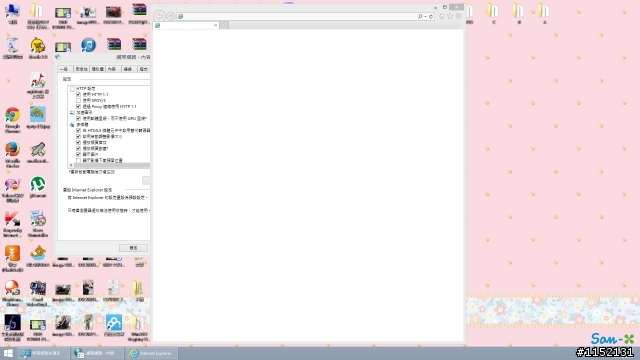Screen dimensions: 640x360
Task: Switch to the 連線 tab in Internet Options
Action: [128, 69]
